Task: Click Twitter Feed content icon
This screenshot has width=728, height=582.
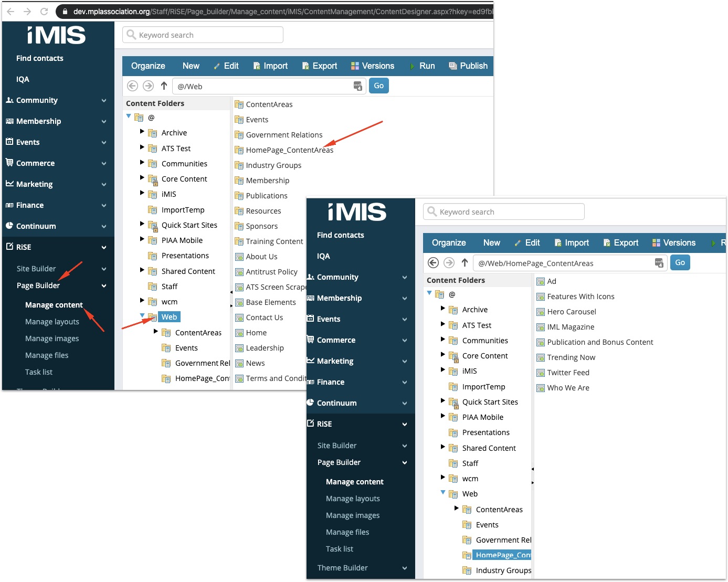Action: pyautogui.click(x=541, y=373)
